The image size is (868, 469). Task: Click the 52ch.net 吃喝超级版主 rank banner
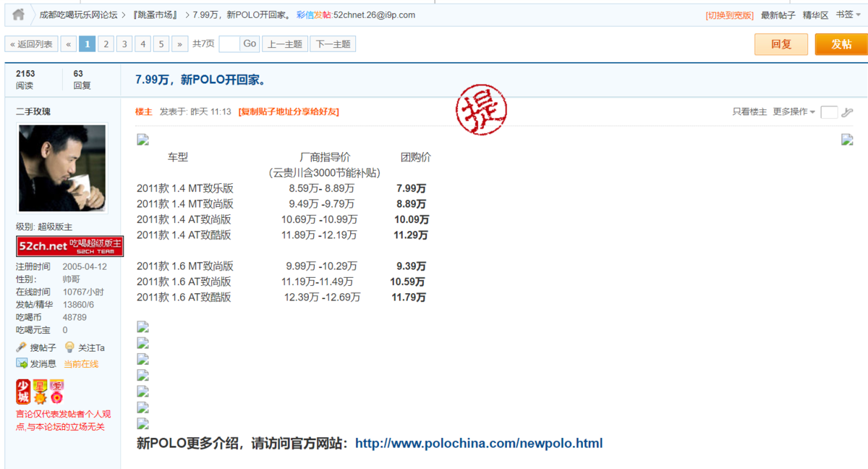click(x=69, y=246)
